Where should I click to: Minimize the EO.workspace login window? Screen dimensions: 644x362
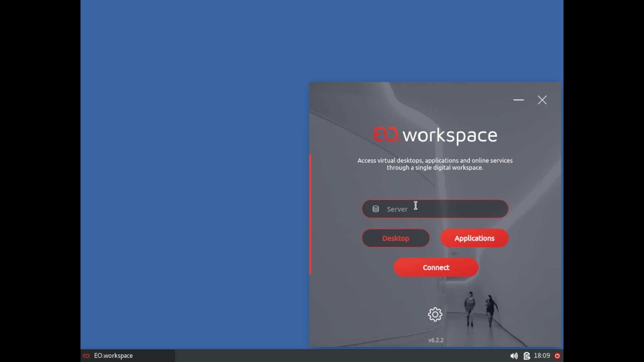[x=519, y=100]
